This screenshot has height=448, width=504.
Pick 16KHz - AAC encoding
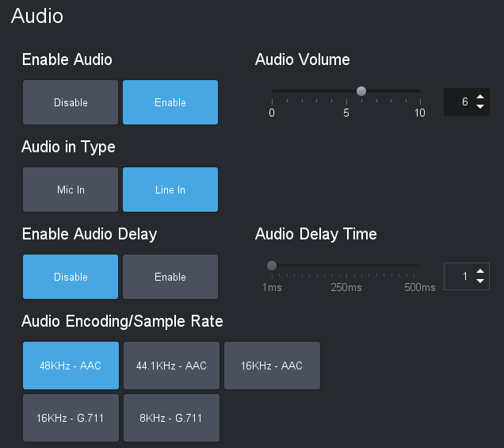pyautogui.click(x=272, y=366)
